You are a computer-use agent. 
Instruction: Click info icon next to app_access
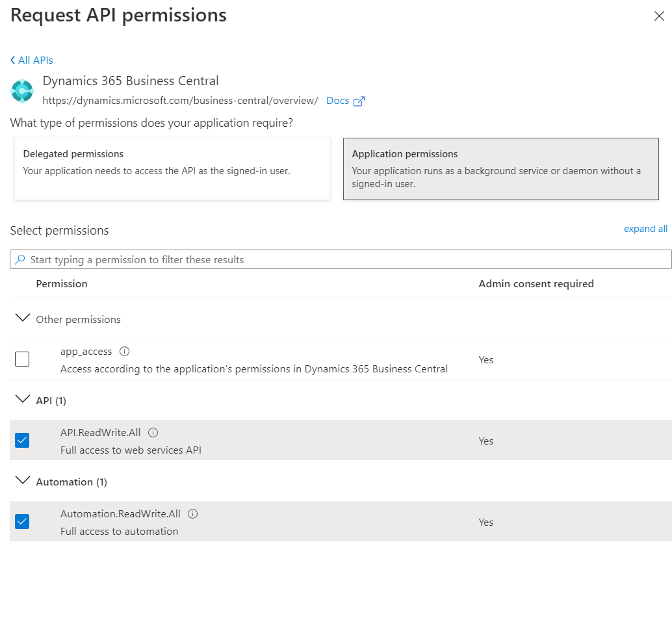pos(124,352)
